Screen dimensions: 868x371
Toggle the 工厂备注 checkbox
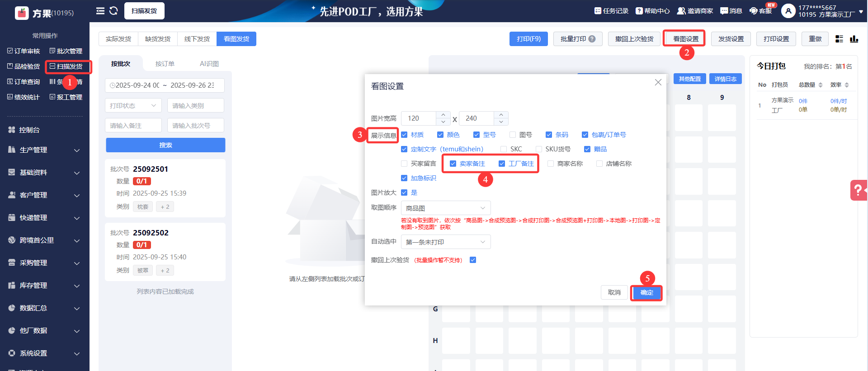(502, 164)
